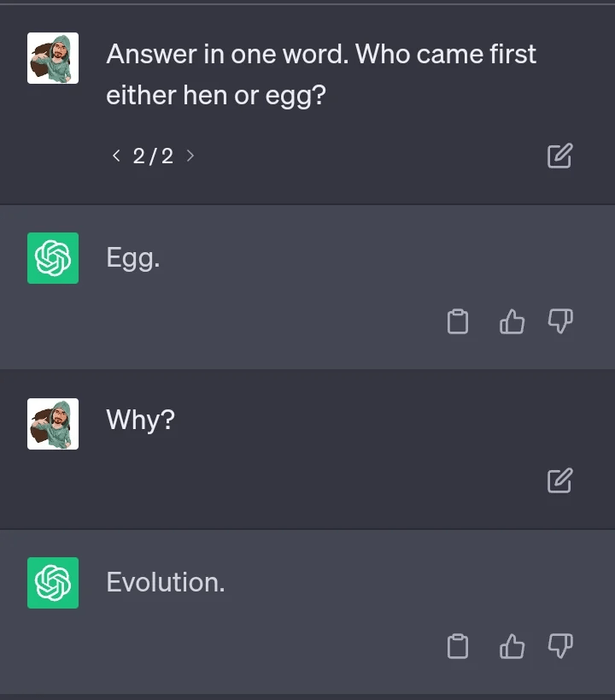Viewport: 615px width, 700px height.
Task: Thumbs down the "Egg." response
Action: (x=560, y=321)
